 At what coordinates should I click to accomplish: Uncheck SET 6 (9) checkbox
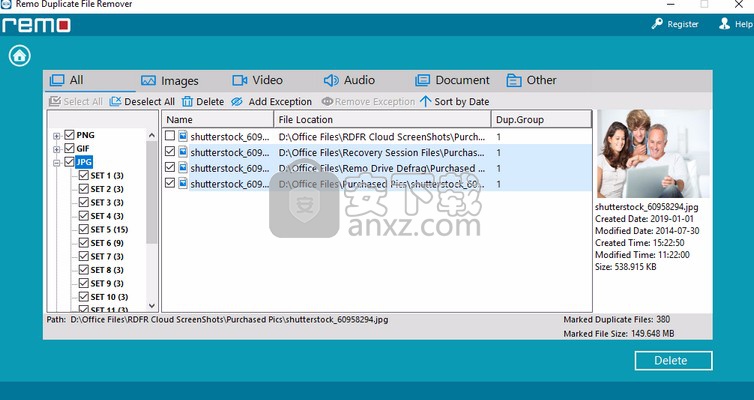point(83,242)
